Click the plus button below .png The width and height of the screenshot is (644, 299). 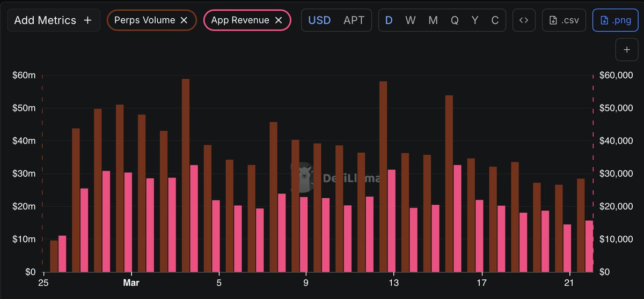click(626, 50)
